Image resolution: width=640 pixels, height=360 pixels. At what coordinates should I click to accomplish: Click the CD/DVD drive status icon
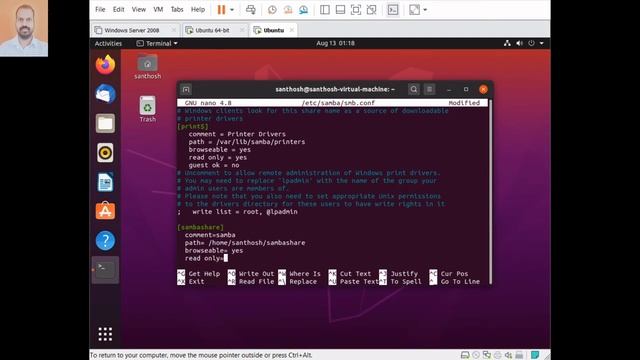[476, 355]
